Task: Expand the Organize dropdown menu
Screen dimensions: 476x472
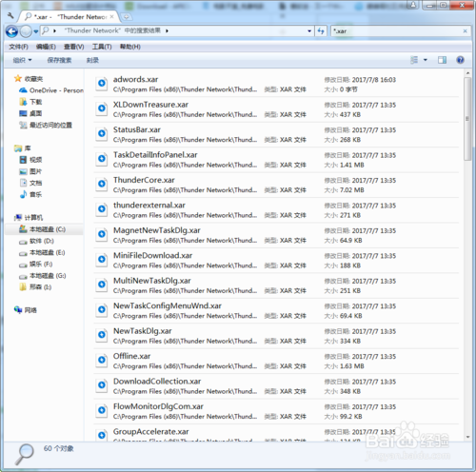Action: tap(22, 60)
